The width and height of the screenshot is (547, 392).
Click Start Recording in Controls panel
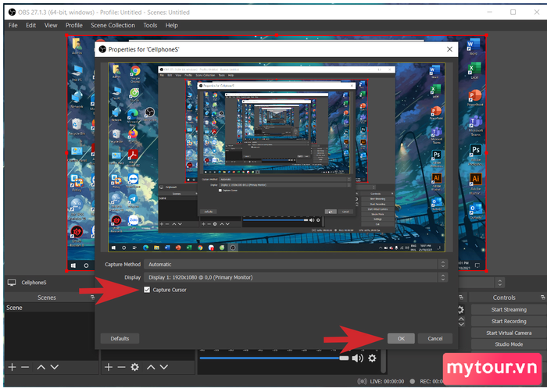[509, 321]
